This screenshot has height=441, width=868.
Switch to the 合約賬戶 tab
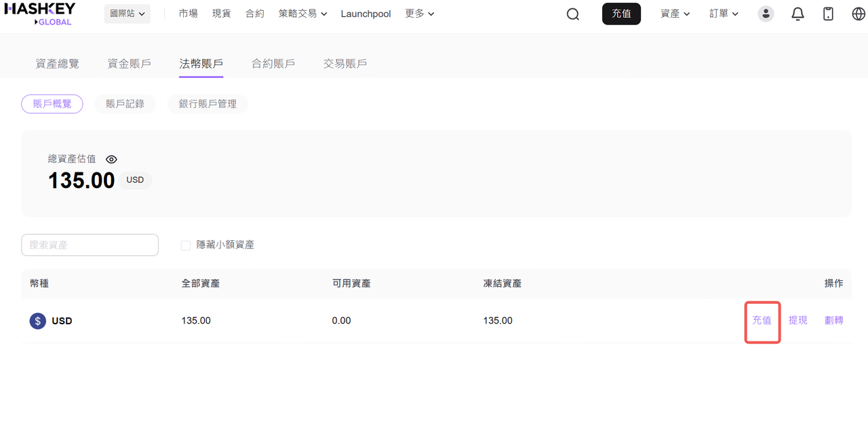coord(273,63)
